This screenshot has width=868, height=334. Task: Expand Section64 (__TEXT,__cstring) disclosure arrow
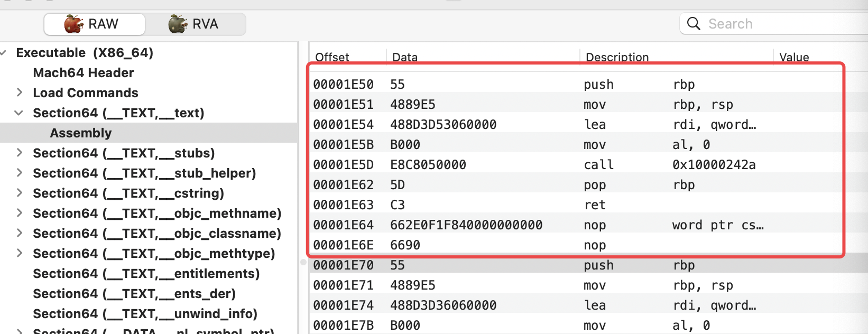click(20, 193)
